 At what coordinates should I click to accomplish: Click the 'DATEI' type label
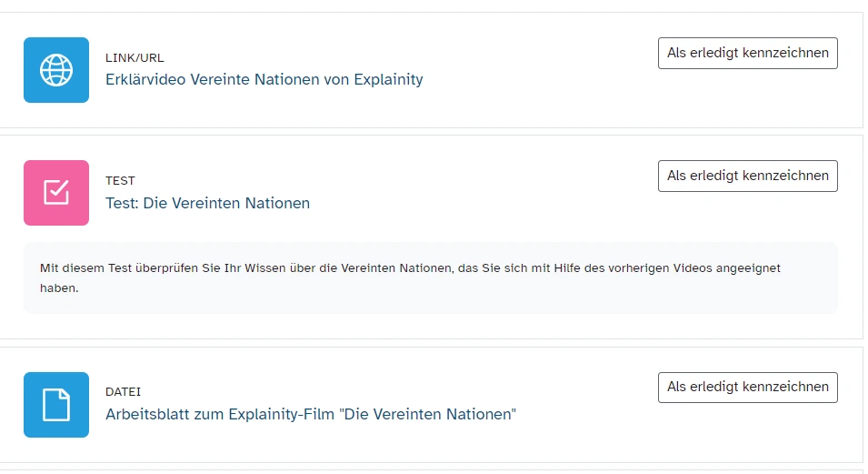tap(124, 392)
